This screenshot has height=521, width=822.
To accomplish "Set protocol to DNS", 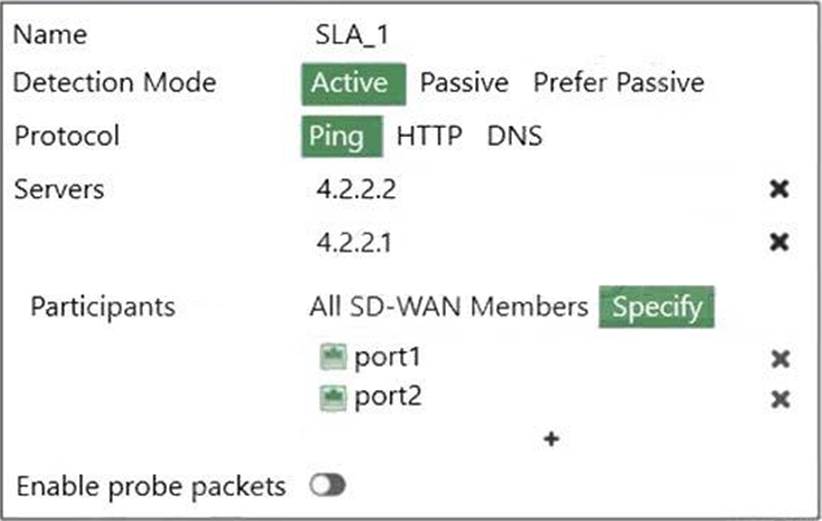I will coord(515,136).
